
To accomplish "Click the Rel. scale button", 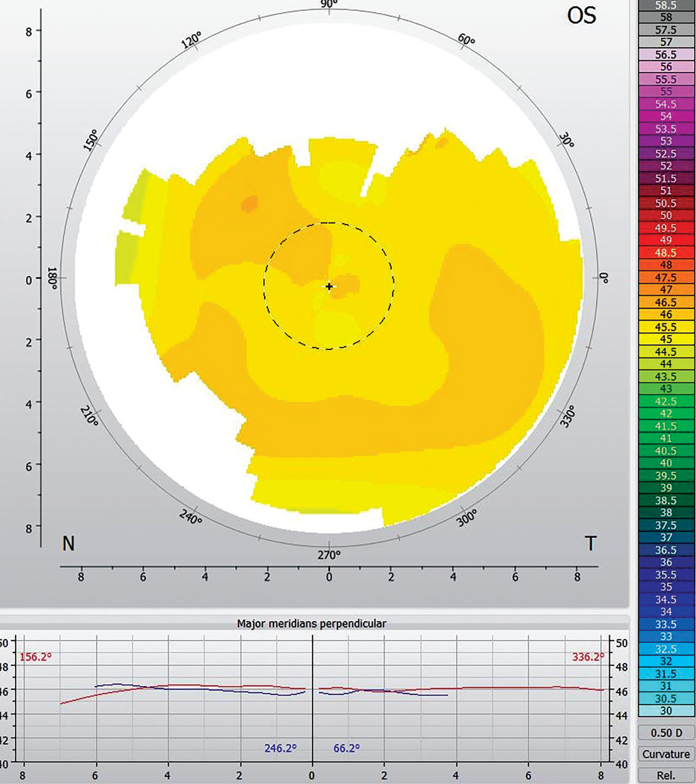I will (x=666, y=776).
